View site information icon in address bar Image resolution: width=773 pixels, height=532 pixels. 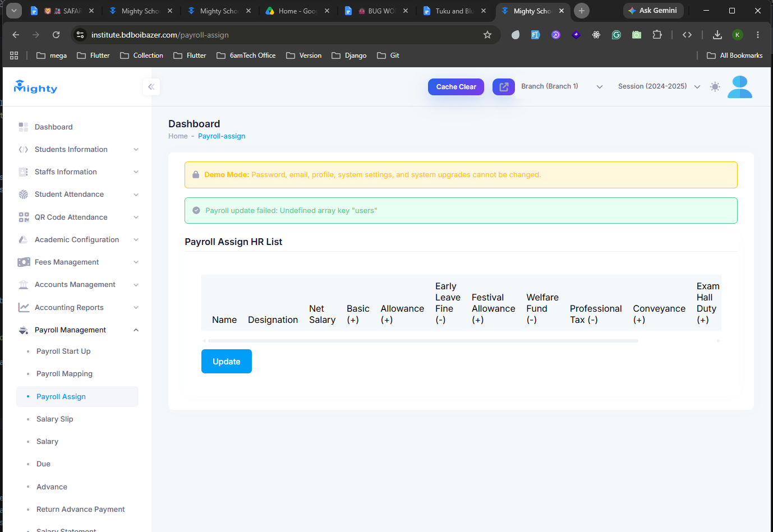(80, 35)
